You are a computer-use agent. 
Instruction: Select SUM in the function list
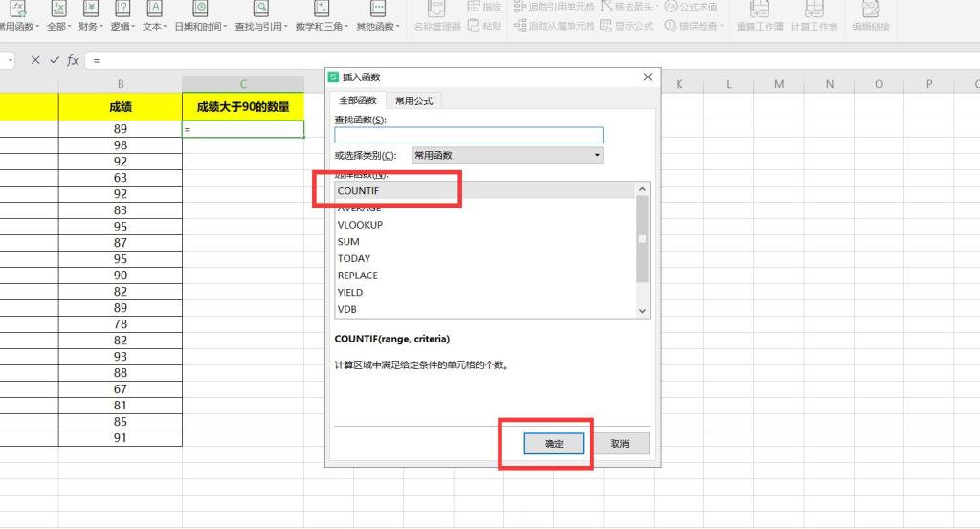coord(484,241)
